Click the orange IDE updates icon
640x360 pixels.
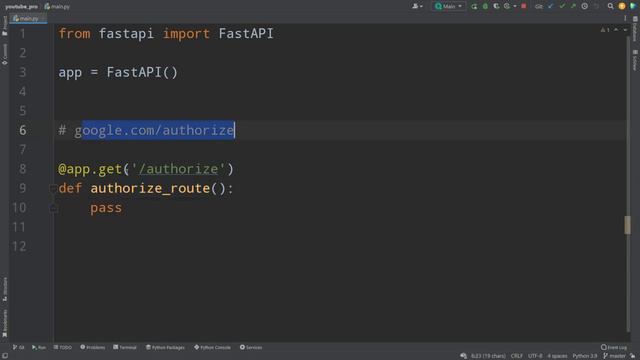click(x=622, y=6)
